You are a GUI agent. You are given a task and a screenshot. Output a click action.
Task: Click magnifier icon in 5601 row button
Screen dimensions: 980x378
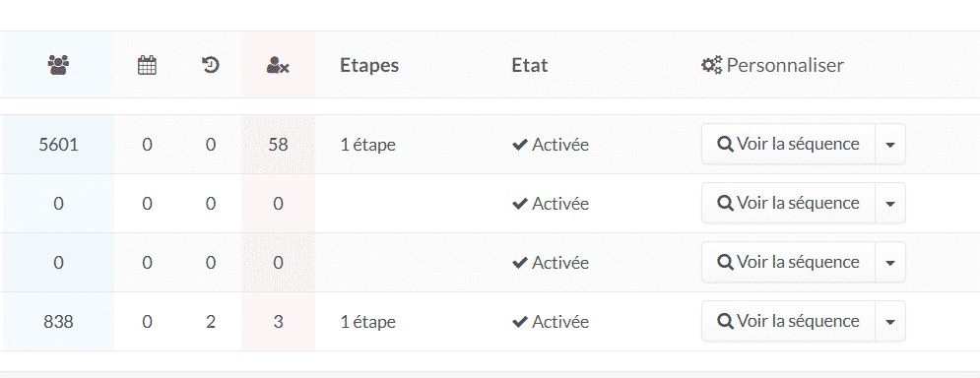(725, 145)
